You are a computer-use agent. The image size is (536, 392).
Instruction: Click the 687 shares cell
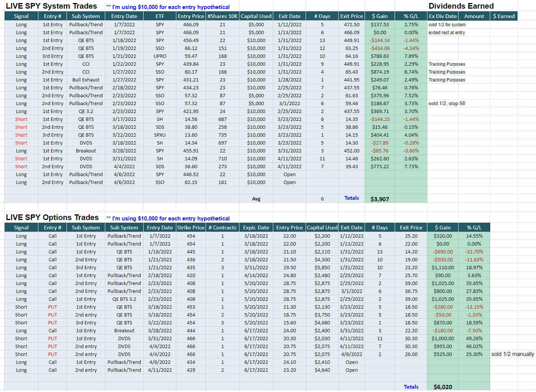click(x=223, y=119)
